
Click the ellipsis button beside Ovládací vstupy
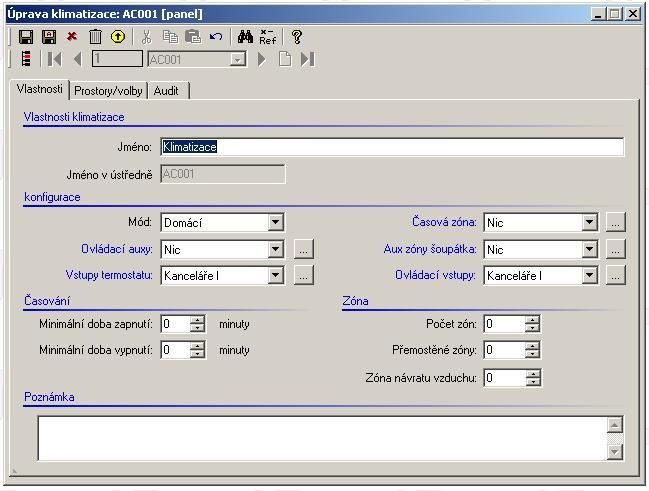click(x=616, y=275)
